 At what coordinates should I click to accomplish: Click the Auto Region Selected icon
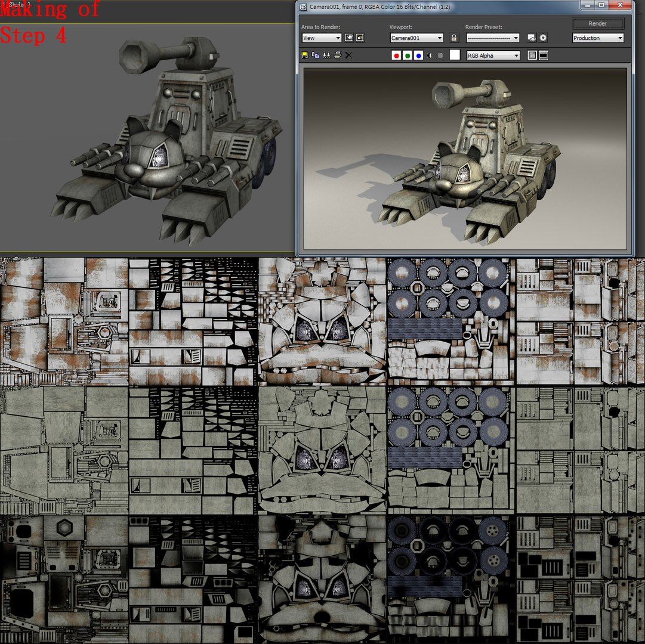click(360, 38)
